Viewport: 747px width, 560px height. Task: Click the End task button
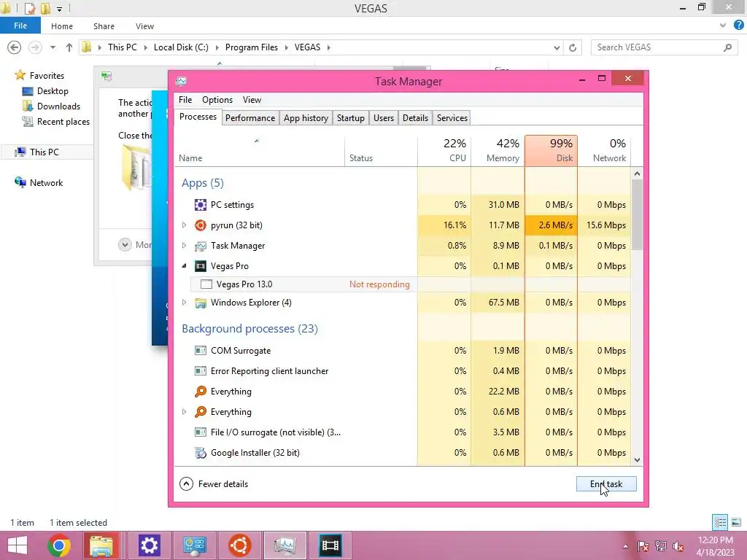[606, 484]
